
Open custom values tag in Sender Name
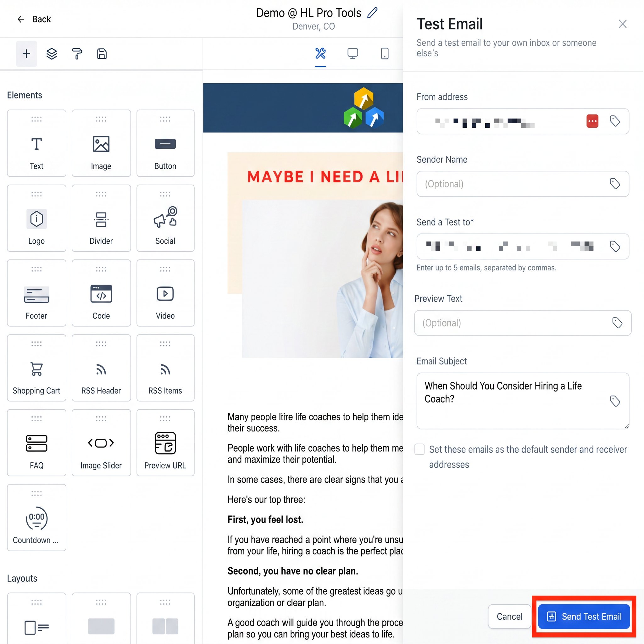615,184
